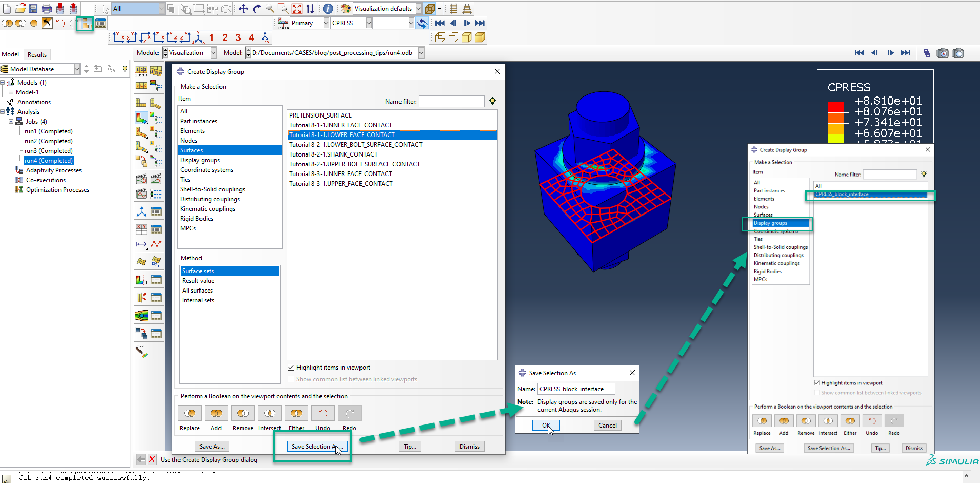Click the Save floppy disk icon
The image size is (980, 483).
(x=33, y=8)
